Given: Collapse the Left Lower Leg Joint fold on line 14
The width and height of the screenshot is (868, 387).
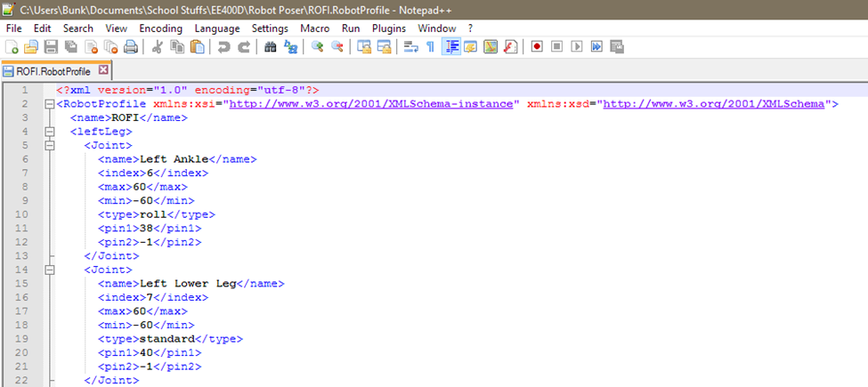Looking at the screenshot, I should tap(51, 270).
